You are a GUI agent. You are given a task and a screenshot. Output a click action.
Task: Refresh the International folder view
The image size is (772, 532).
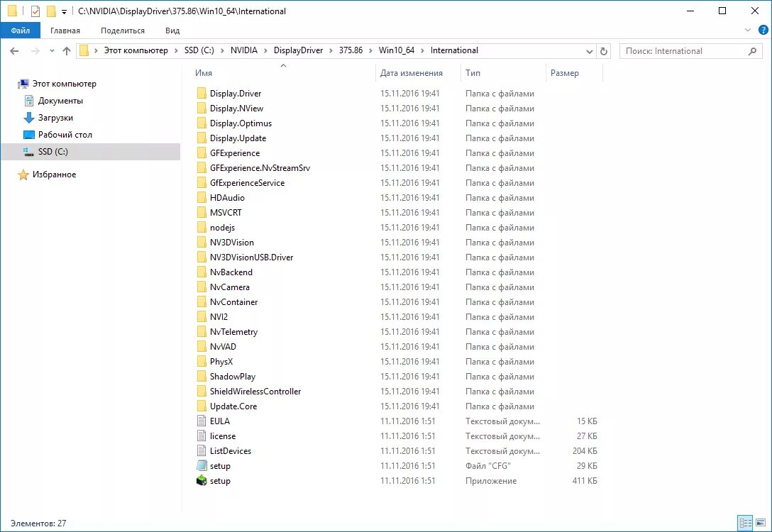point(604,50)
